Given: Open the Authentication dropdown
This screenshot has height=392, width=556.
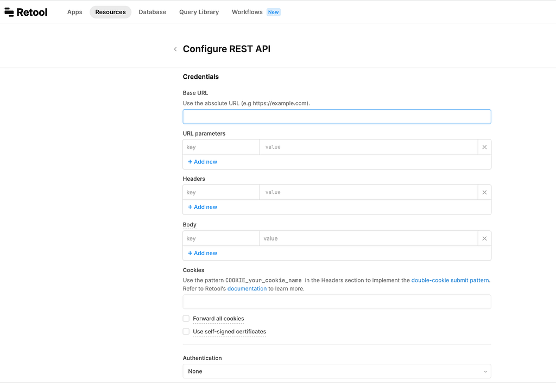Looking at the screenshot, I should click(337, 371).
